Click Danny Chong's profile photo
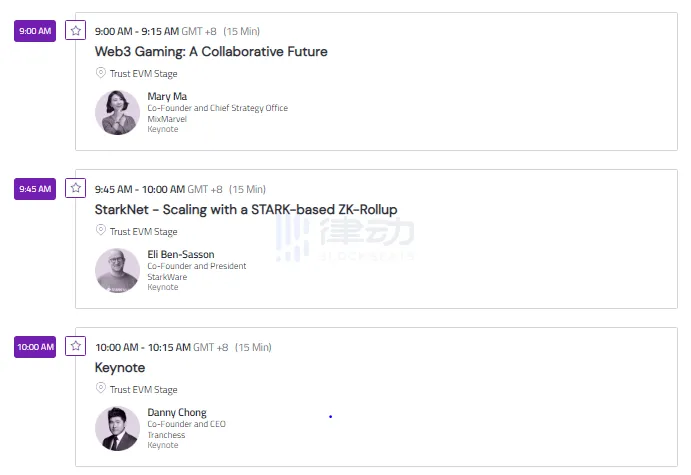This screenshot has height=475, width=691. coord(117,428)
